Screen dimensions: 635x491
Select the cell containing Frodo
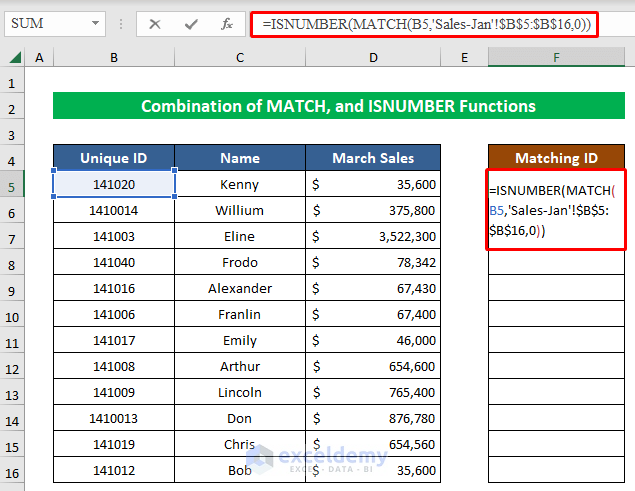point(240,262)
